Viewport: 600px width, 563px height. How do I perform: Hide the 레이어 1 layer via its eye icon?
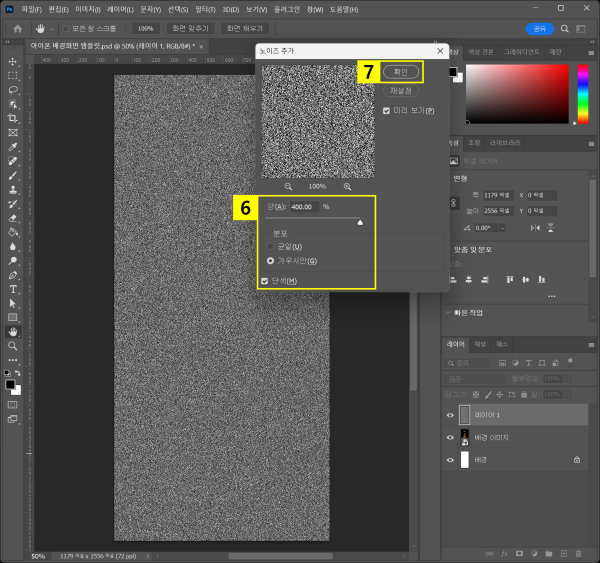point(450,414)
